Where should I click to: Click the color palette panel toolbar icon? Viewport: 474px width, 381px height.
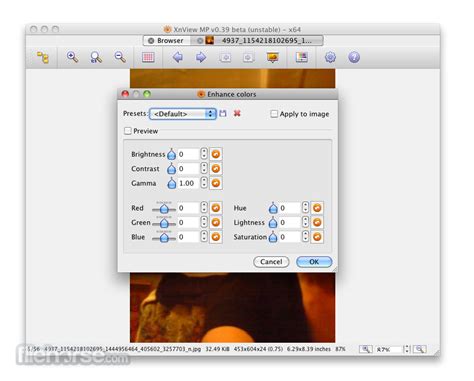pos(302,57)
